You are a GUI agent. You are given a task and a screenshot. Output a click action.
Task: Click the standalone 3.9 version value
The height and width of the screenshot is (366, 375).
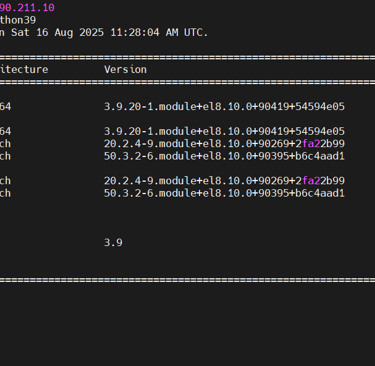coord(113,242)
